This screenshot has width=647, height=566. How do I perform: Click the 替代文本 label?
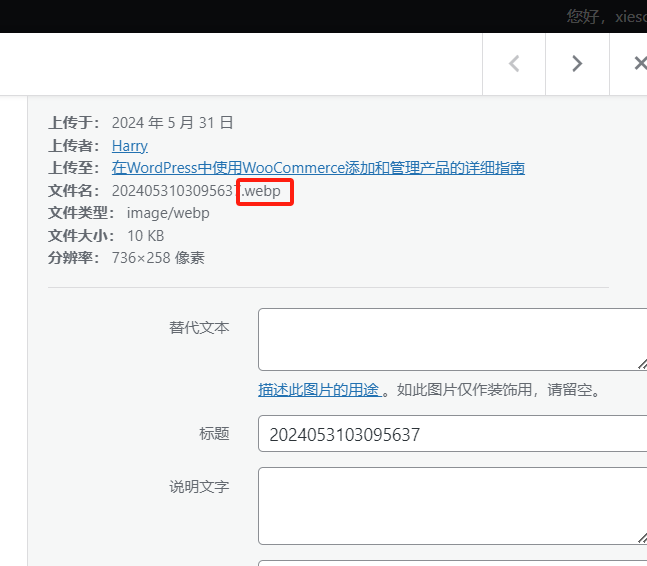pyautogui.click(x=199, y=328)
